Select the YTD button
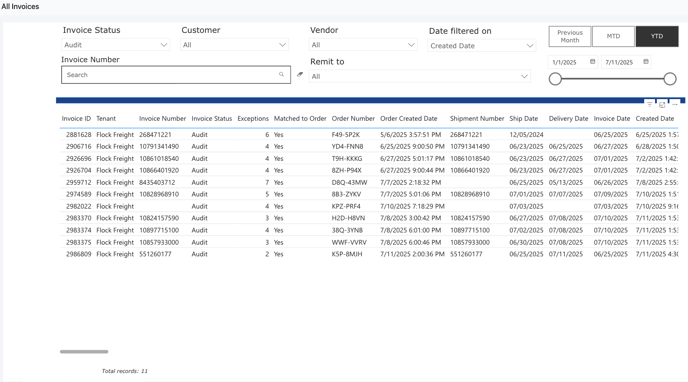This screenshot has width=688, height=382. [657, 36]
